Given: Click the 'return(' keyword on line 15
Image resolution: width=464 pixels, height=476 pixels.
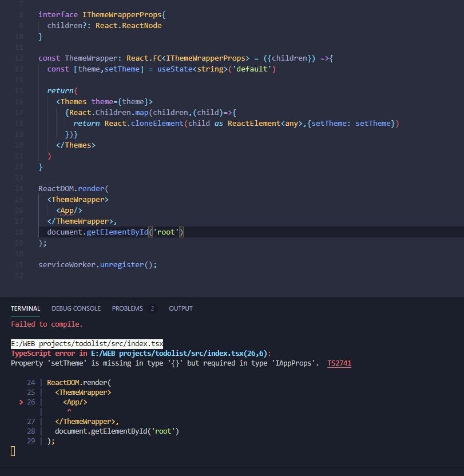Looking at the screenshot, I should 62,91.
